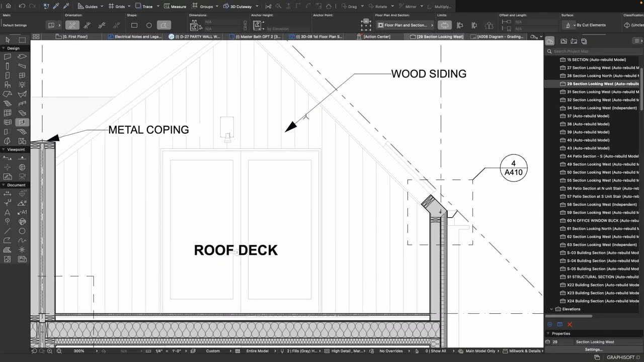Click the Mirror command
This screenshot has width=644, height=362.
tap(407, 7)
